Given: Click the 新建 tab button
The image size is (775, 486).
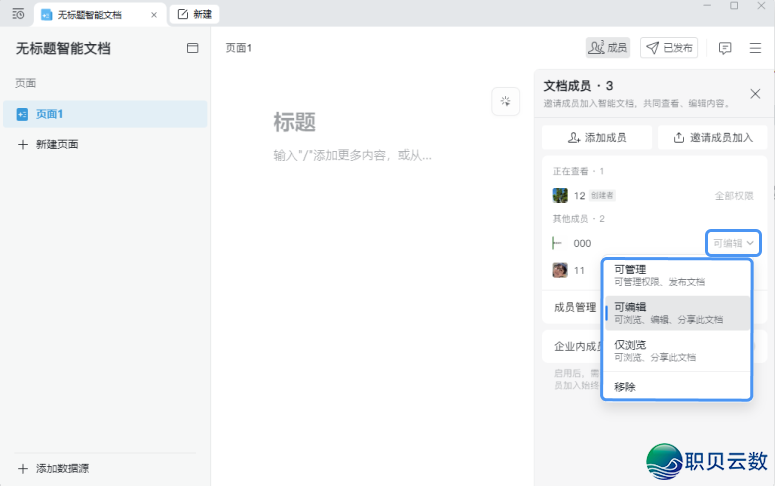Looking at the screenshot, I should pyautogui.click(x=194, y=14).
